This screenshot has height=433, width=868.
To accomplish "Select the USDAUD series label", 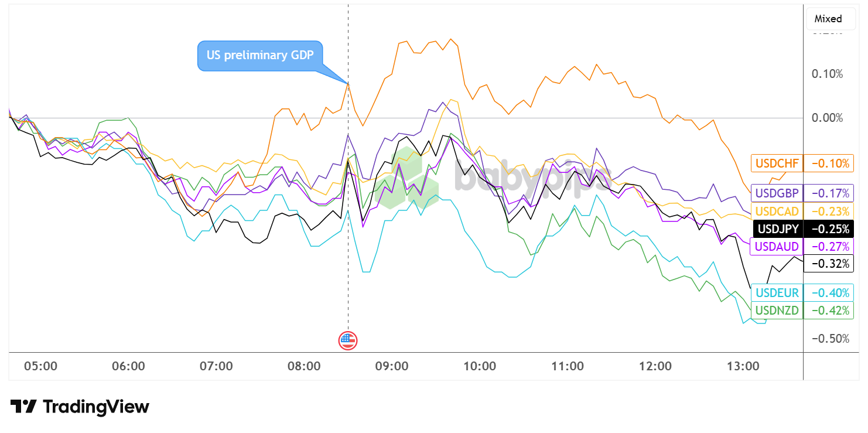I will click(777, 246).
